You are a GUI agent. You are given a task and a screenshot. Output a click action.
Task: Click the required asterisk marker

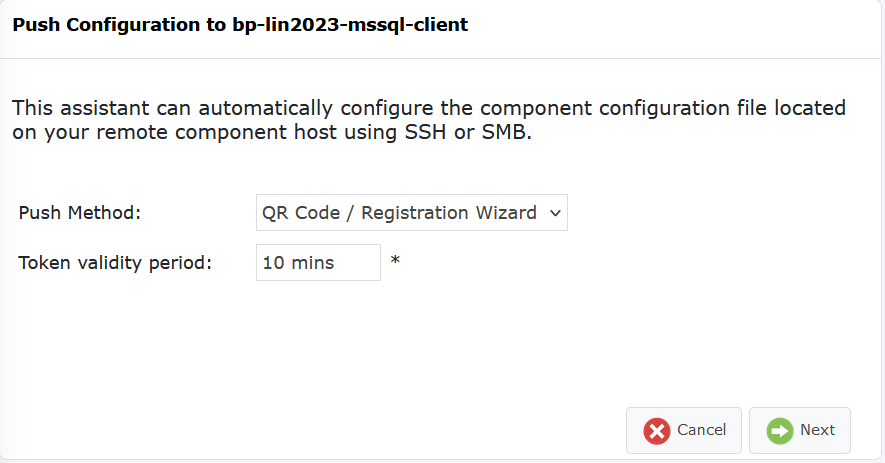[395, 260]
